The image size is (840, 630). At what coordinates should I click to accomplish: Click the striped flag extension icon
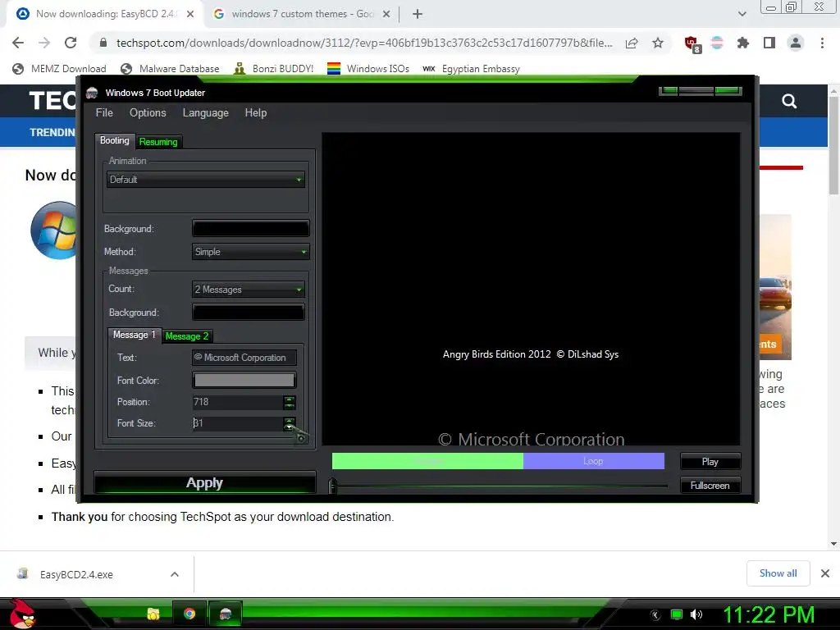coord(717,43)
